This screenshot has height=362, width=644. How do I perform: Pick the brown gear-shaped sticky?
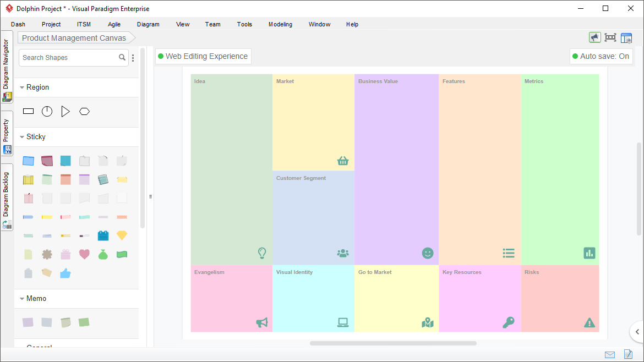click(47, 255)
